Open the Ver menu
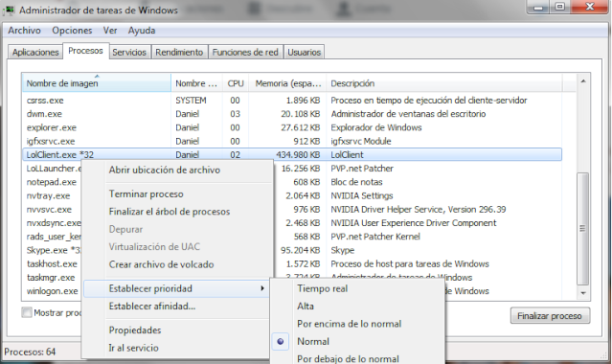Image resolution: width=612 pixels, height=364 pixels. tap(110, 31)
